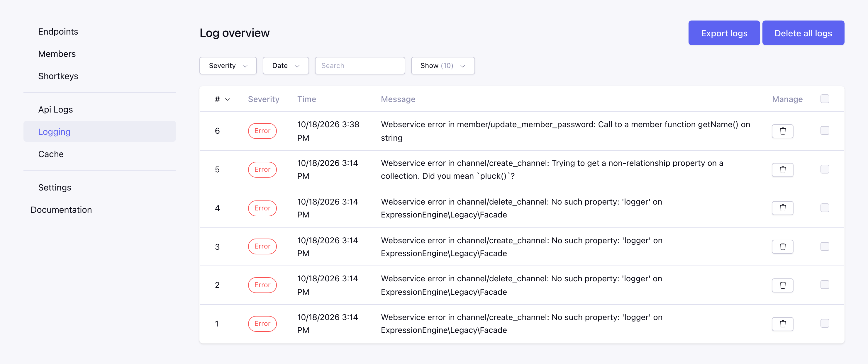The height and width of the screenshot is (364, 868).
Task: Delete log entry number 5
Action: 782,170
